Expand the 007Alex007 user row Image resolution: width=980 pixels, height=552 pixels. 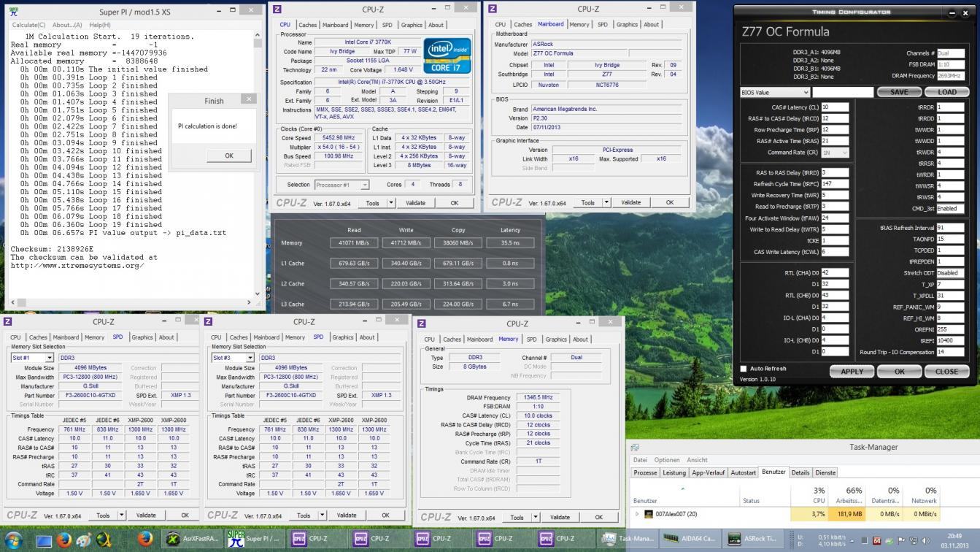click(637, 514)
